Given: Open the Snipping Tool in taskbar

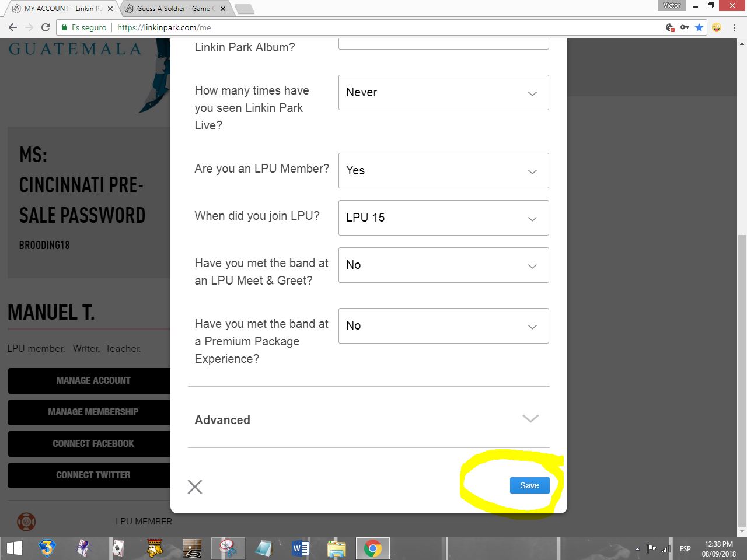Looking at the screenshot, I should click(228, 548).
